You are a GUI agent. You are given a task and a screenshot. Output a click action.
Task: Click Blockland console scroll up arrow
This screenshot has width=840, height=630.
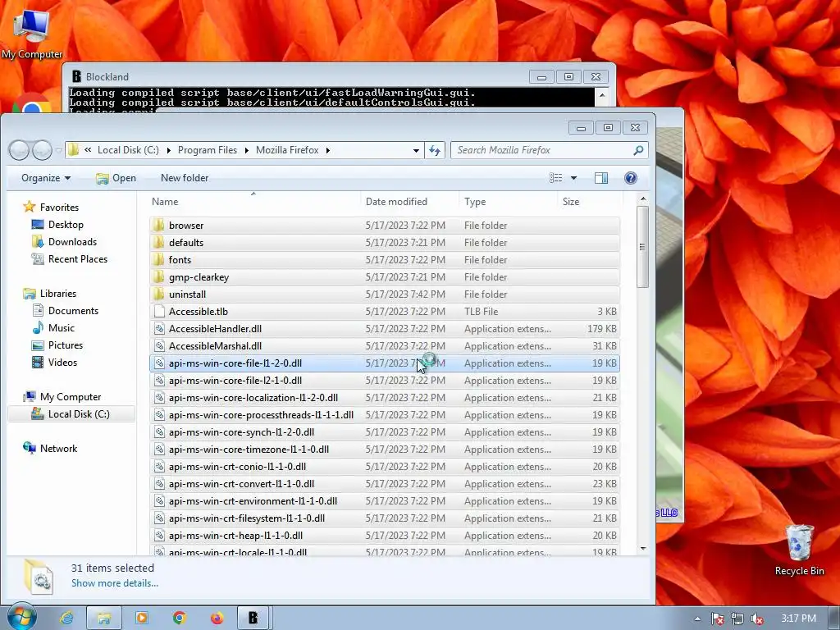(x=602, y=96)
